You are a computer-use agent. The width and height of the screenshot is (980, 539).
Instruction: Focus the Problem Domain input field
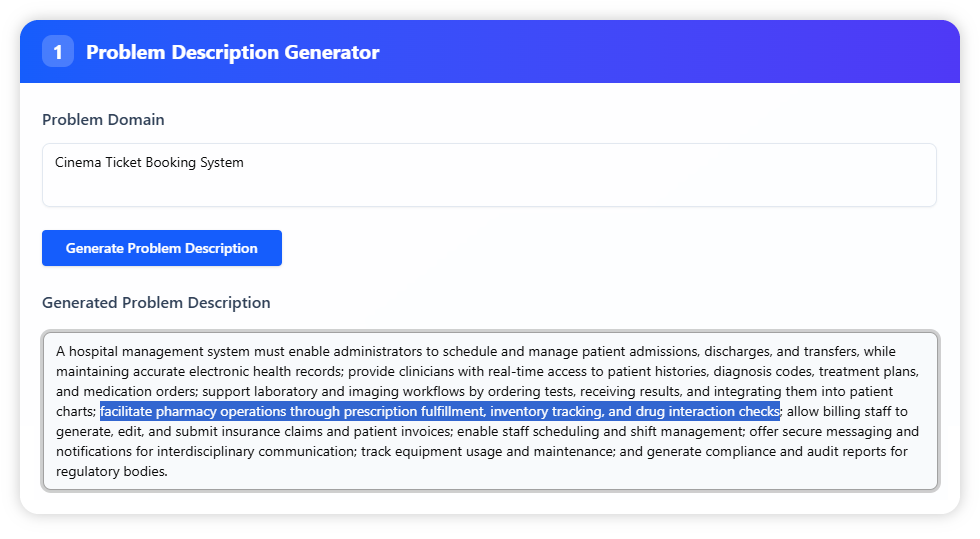[x=489, y=175]
